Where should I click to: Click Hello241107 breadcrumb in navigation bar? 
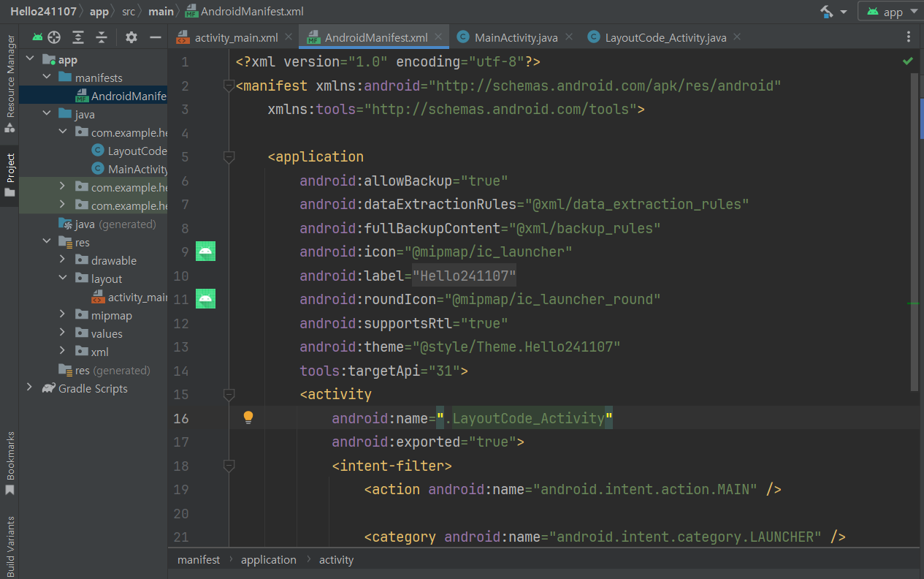click(x=45, y=11)
